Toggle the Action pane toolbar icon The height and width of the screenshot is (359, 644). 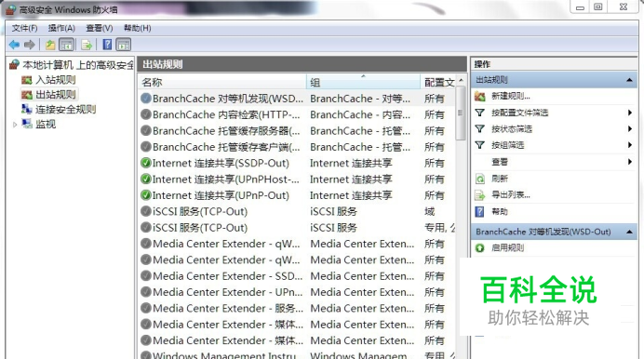click(x=123, y=45)
